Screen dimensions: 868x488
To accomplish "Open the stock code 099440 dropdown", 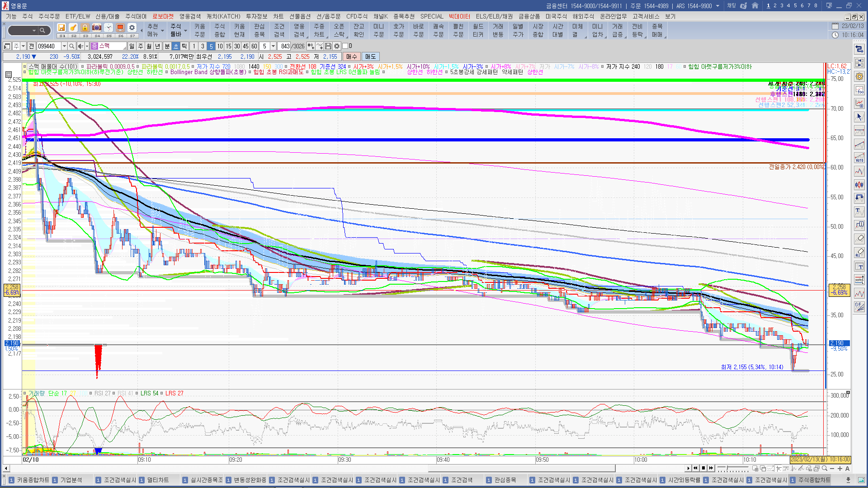I will 64,46.
